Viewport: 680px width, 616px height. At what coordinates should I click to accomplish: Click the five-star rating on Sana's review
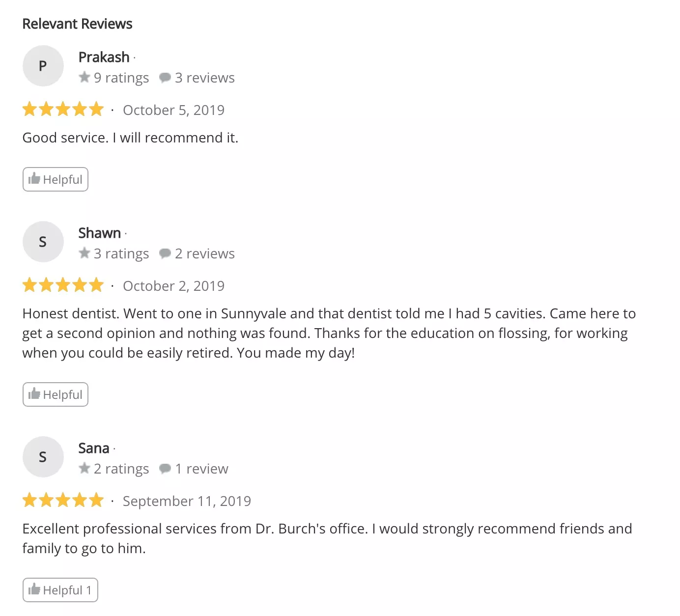[x=63, y=500]
